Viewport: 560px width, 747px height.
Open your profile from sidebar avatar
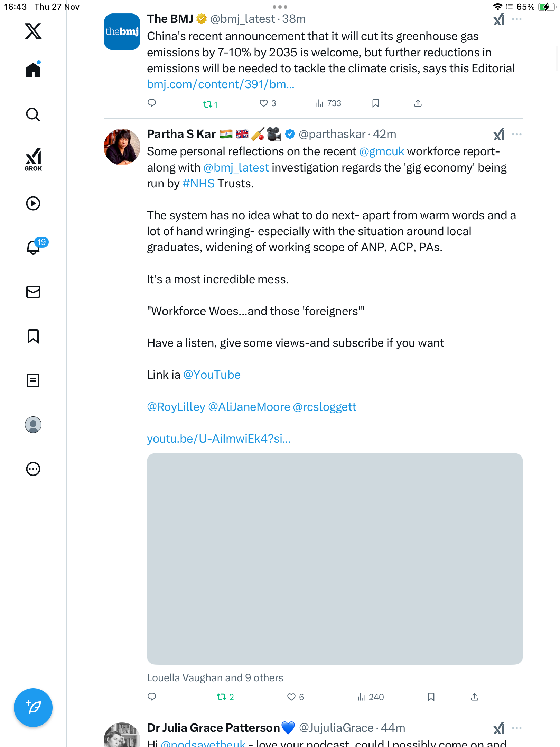click(x=33, y=425)
